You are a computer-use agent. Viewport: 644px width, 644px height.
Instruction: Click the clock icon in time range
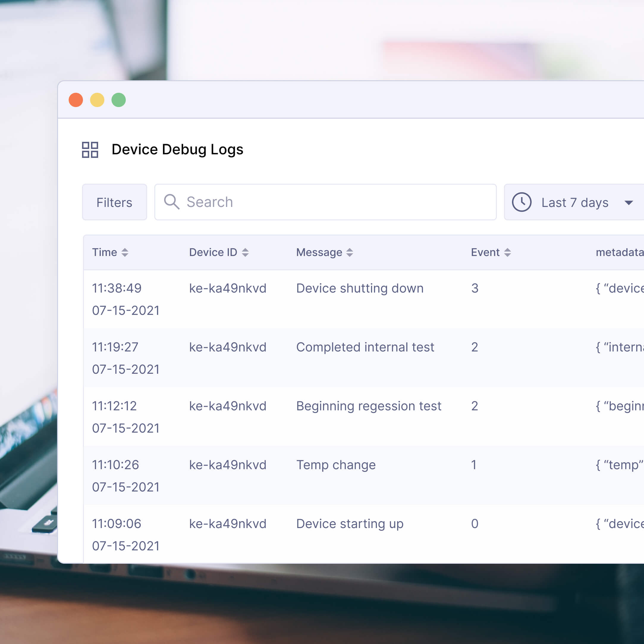(x=521, y=202)
